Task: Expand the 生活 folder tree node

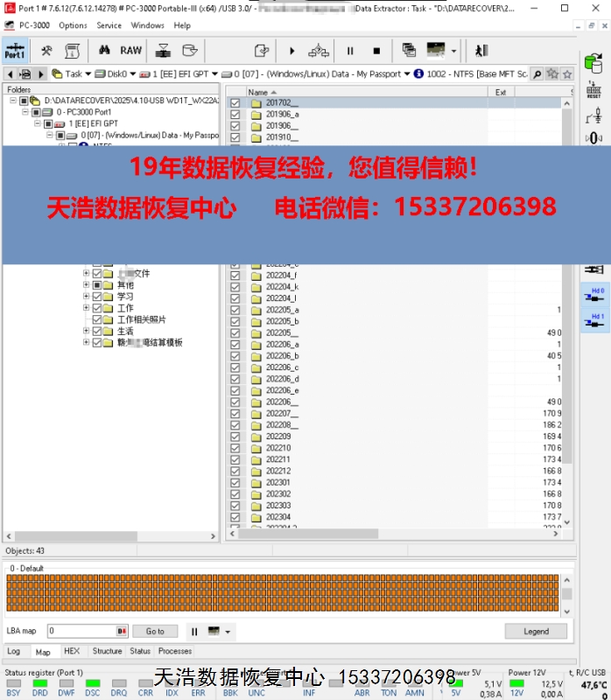Action: point(86,331)
